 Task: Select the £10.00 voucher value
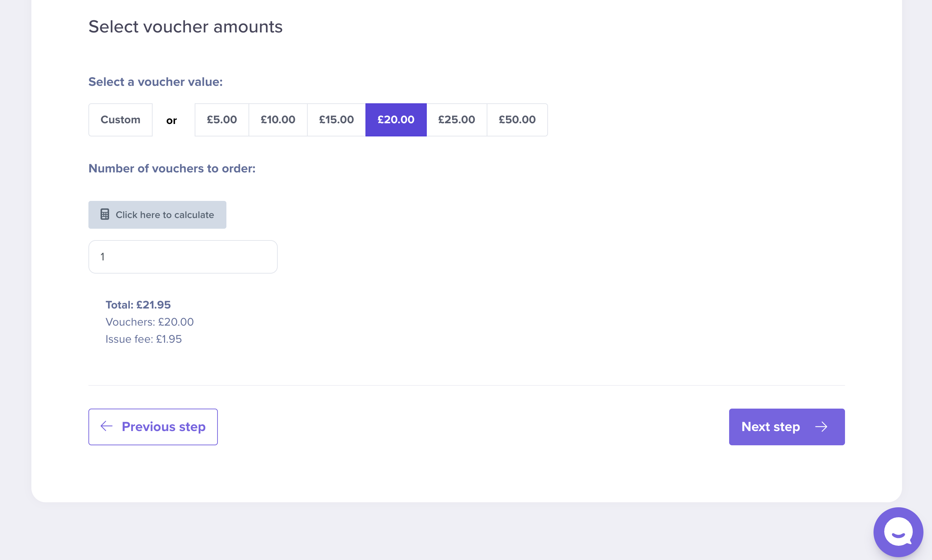tap(278, 120)
